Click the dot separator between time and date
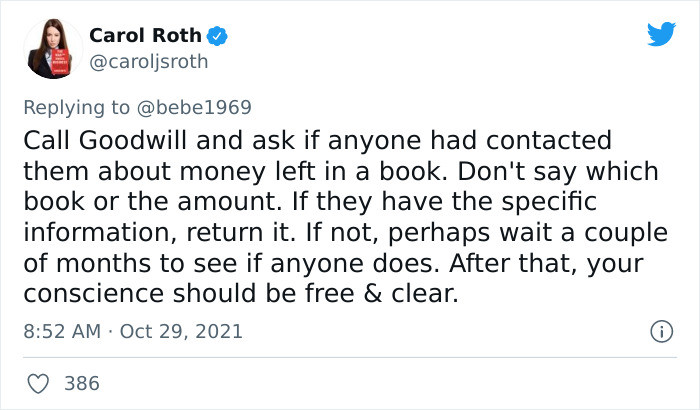Image resolution: width=700 pixels, height=410 pixels. pos(109,331)
